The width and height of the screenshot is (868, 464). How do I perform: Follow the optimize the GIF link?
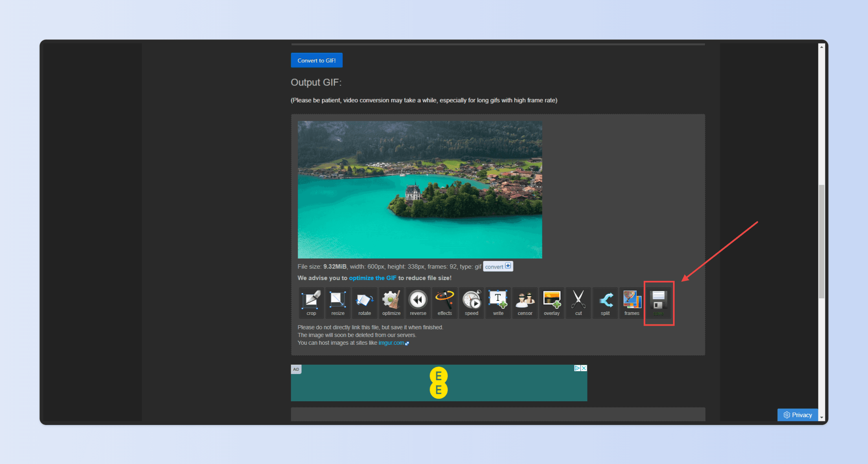(x=372, y=278)
